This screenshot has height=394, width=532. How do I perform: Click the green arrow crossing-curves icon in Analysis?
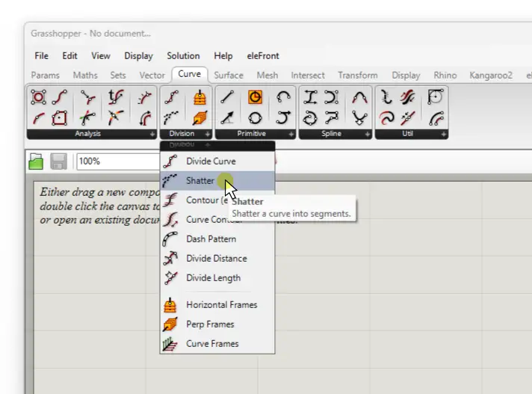point(87,118)
